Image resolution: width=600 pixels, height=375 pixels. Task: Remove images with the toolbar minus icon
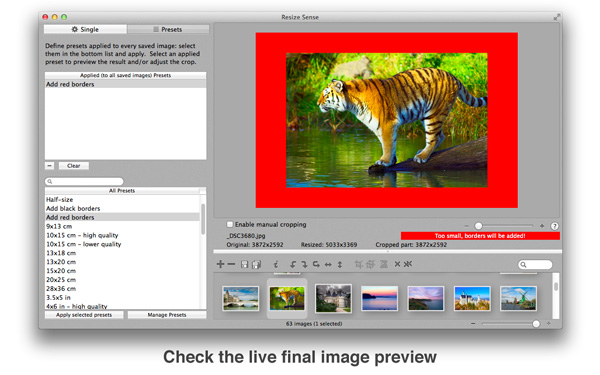pos(231,264)
